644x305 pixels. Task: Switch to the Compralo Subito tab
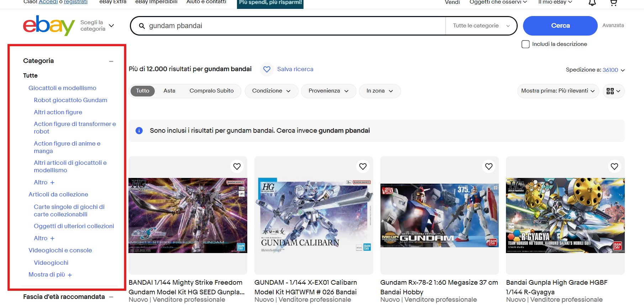click(211, 91)
